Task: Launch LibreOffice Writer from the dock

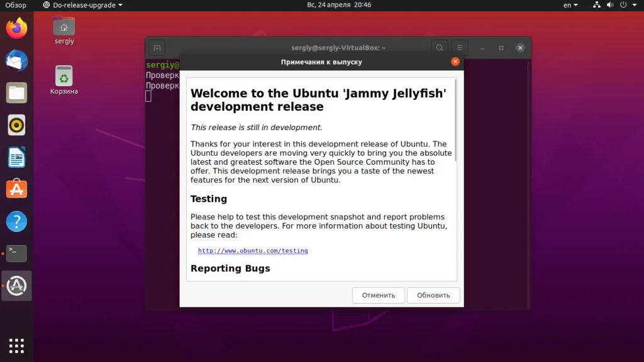Action: [x=16, y=156]
